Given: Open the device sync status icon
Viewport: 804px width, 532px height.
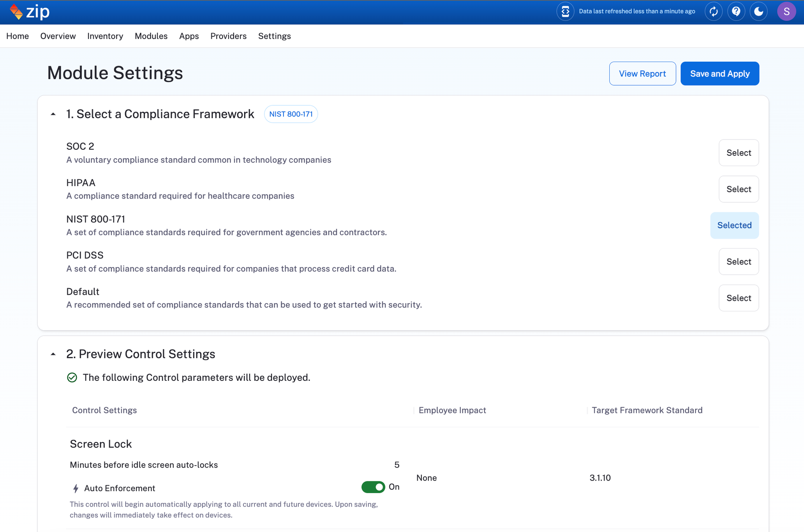Looking at the screenshot, I should click(565, 11).
